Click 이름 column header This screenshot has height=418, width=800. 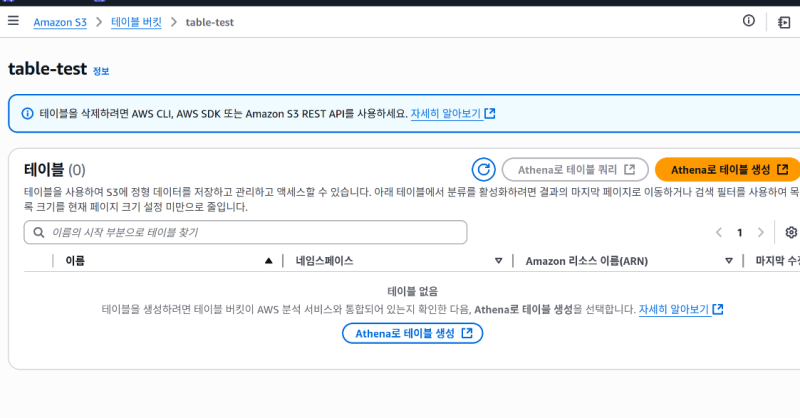[x=75, y=261]
